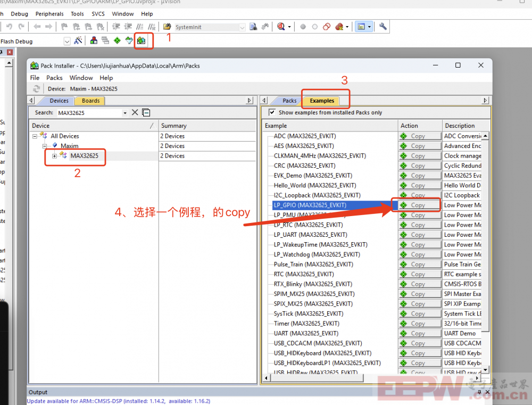
Task: Copy the RTX_Blinky example
Action: (x=420, y=284)
